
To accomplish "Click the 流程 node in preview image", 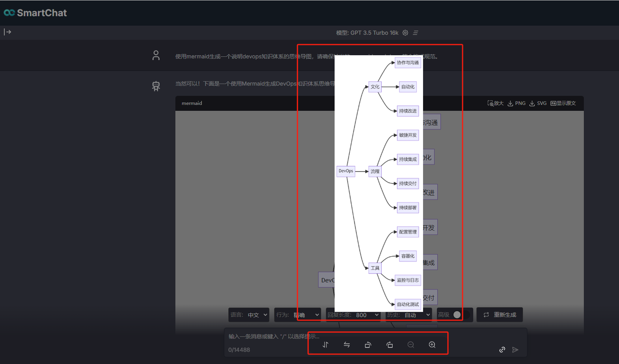I will tap(375, 171).
